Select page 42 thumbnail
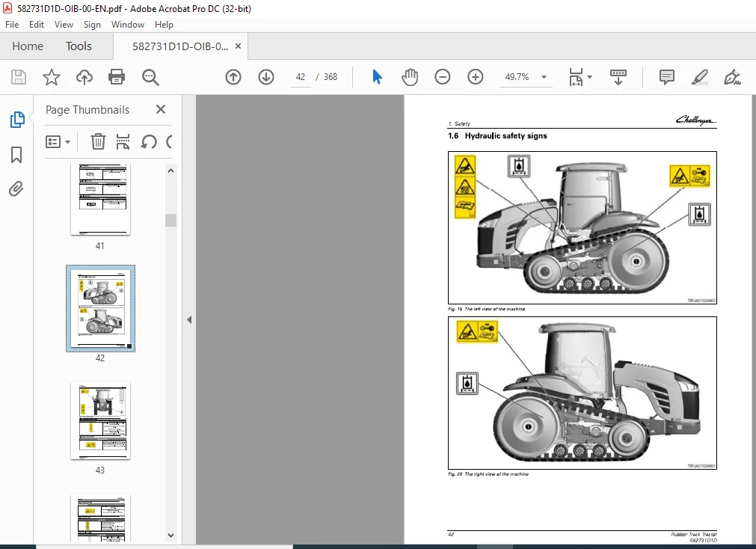The width and height of the screenshot is (756, 549). point(100,308)
